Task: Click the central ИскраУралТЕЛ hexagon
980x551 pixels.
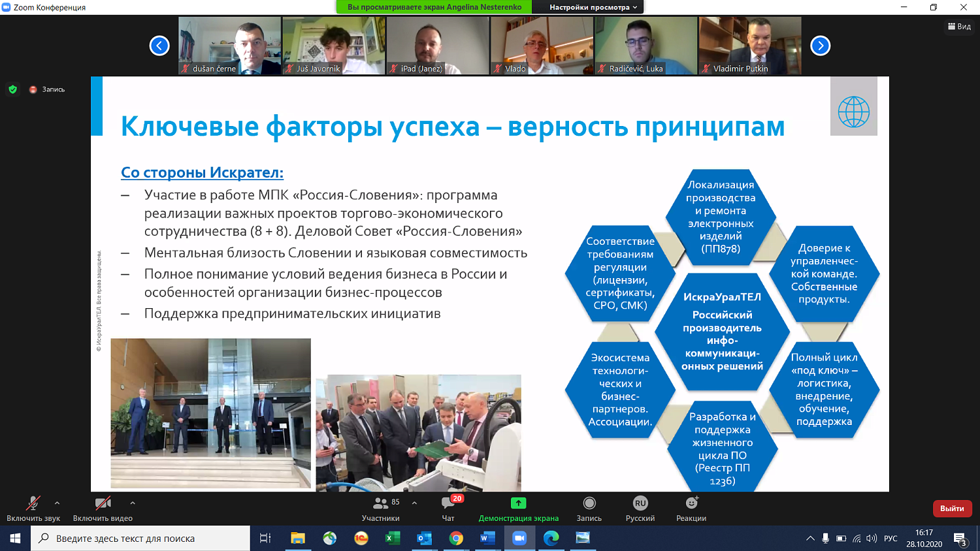Action: [x=722, y=332]
